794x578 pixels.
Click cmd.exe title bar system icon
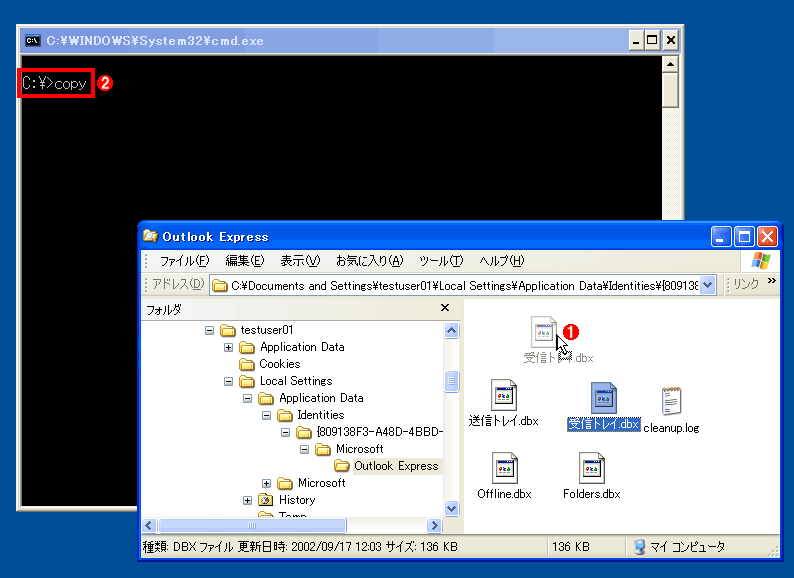[32, 41]
